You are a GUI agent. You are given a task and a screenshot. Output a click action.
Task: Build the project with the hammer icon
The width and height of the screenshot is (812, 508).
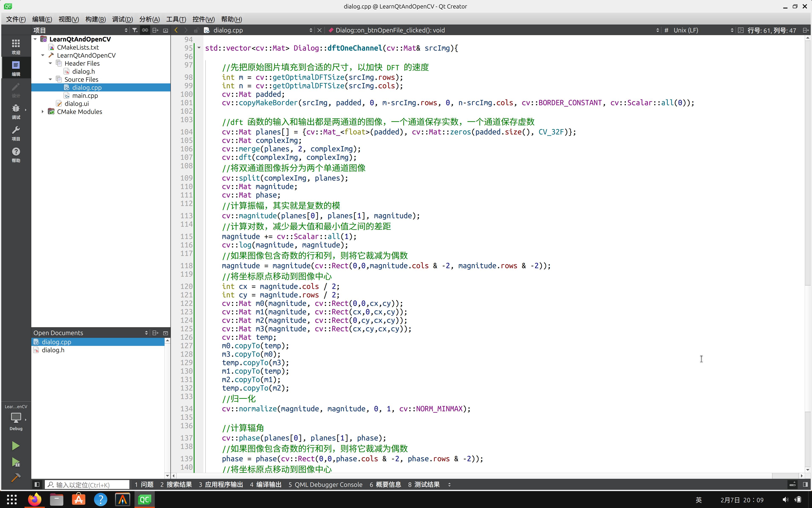(15, 478)
